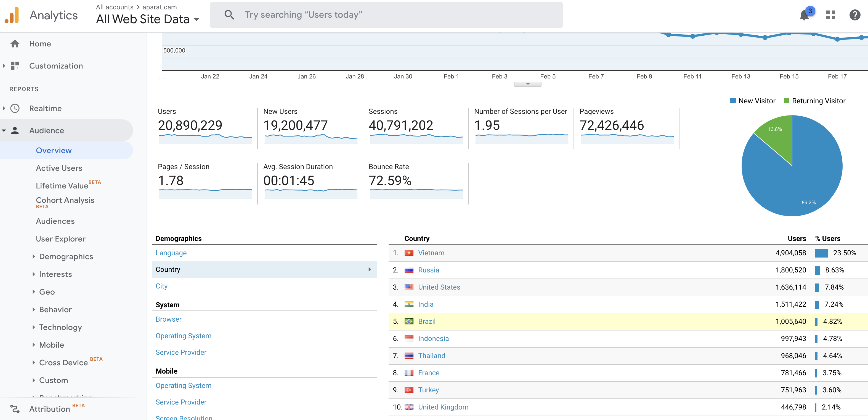868x420 pixels.
Task: Click the Customization dashboard icon
Action: coord(15,66)
